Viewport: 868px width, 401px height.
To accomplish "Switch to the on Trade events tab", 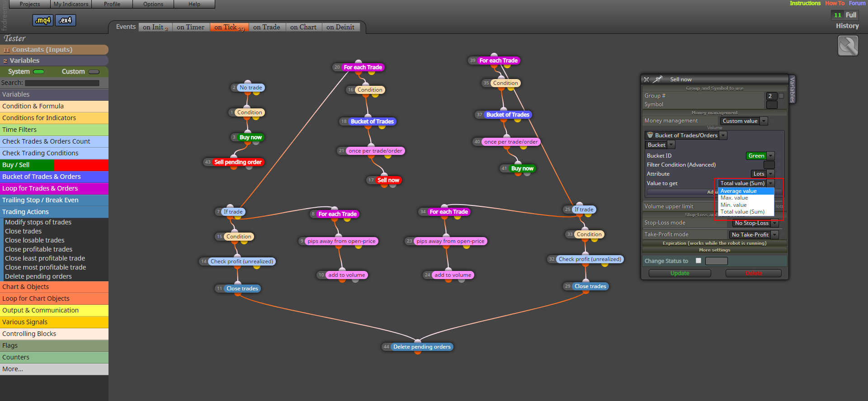I will 267,27.
